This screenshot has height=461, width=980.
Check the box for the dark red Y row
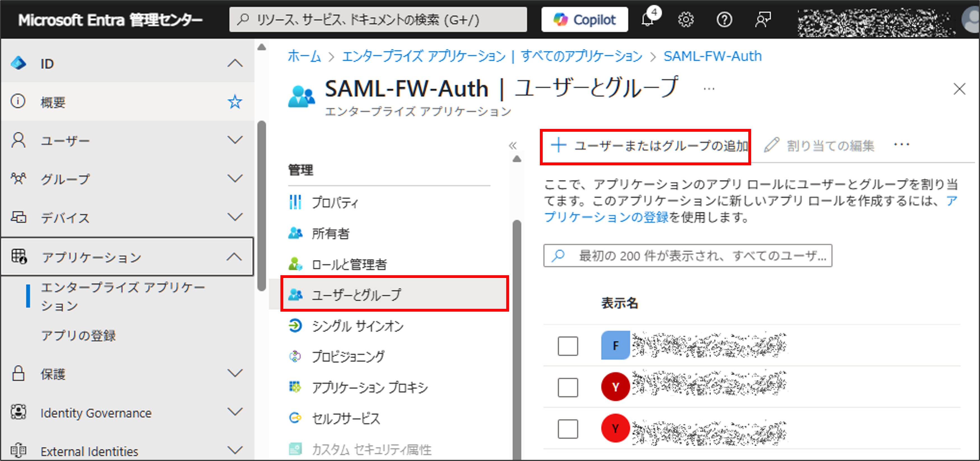coord(568,387)
